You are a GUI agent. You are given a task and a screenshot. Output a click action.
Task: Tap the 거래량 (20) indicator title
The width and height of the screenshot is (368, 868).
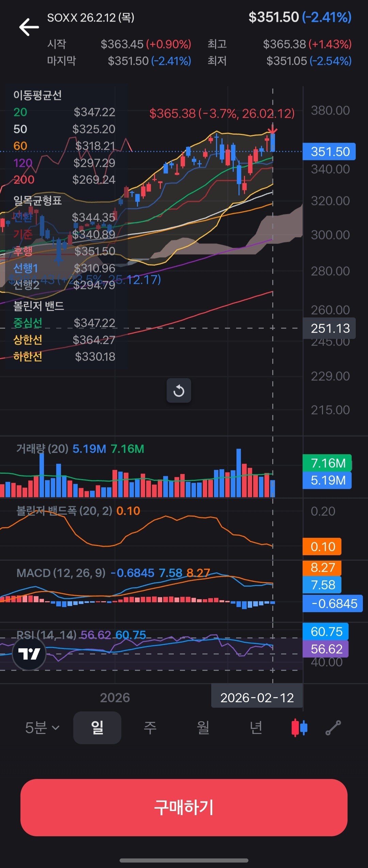[x=42, y=448]
